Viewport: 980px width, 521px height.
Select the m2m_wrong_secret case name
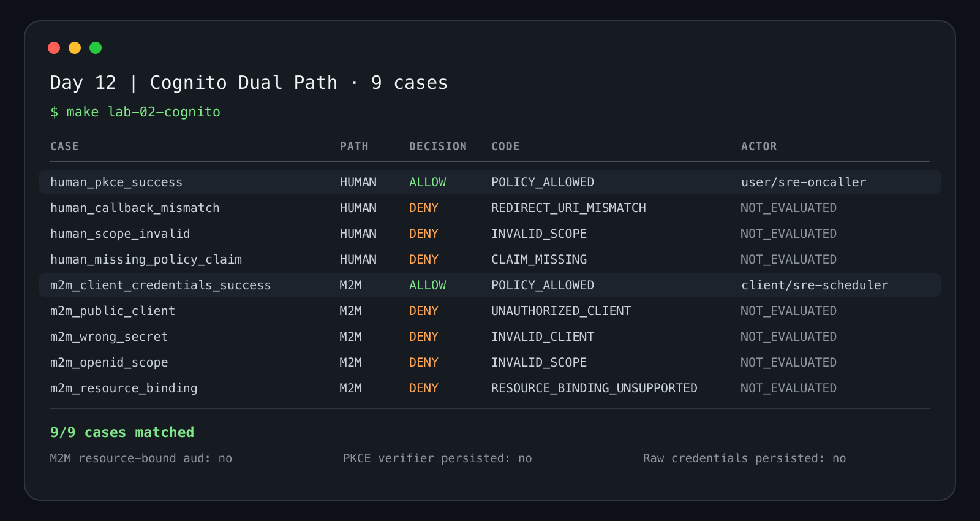click(x=109, y=337)
